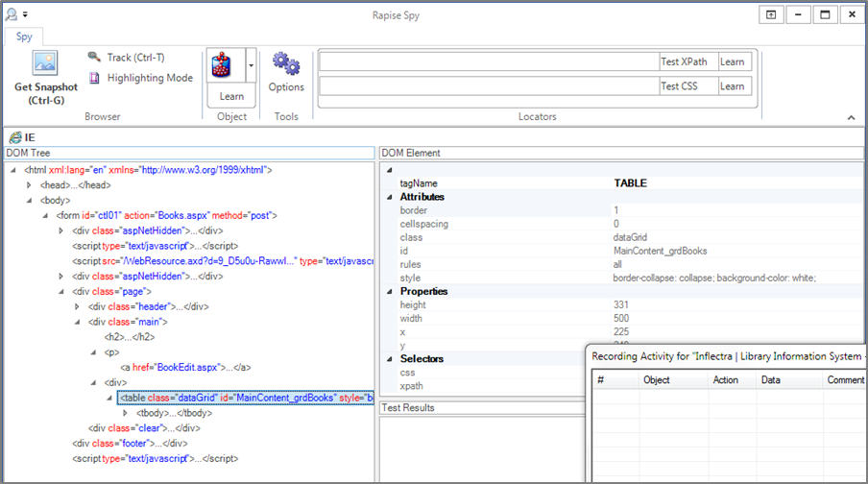
Task: Click the ribbon display options button
Action: pyautogui.click(x=771, y=14)
